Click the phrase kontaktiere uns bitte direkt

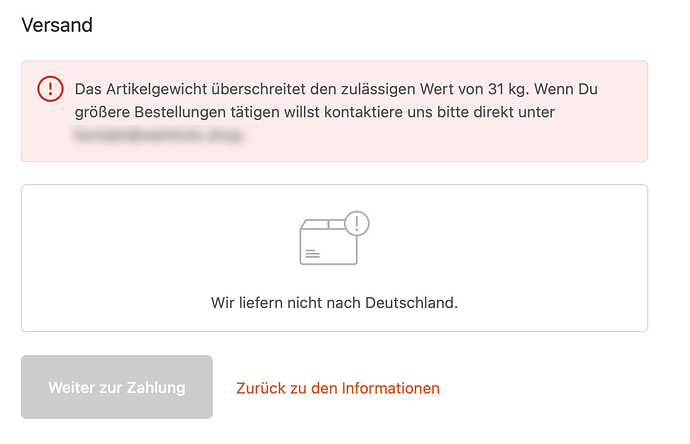point(424,112)
